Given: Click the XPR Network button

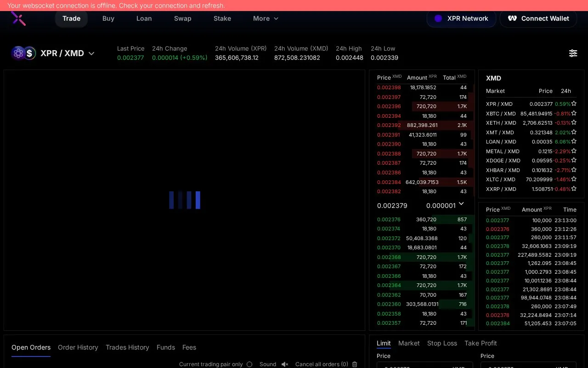Looking at the screenshot, I should pos(461,18).
